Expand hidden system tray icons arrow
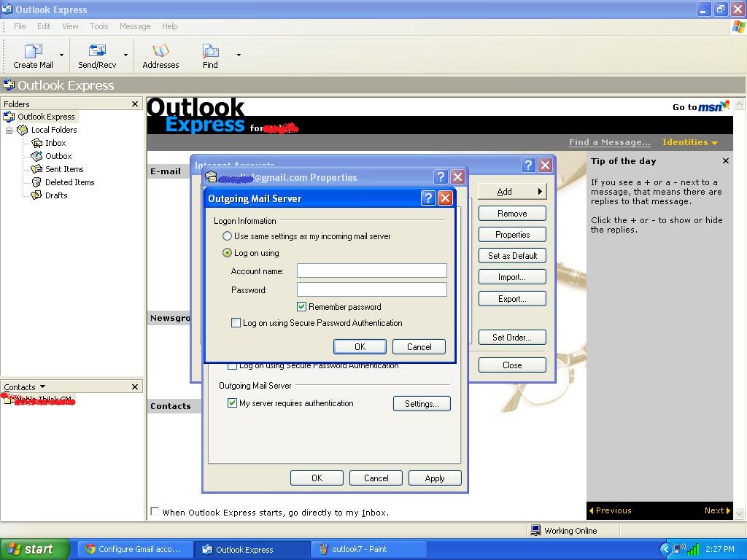This screenshot has height=560, width=747. point(665,549)
